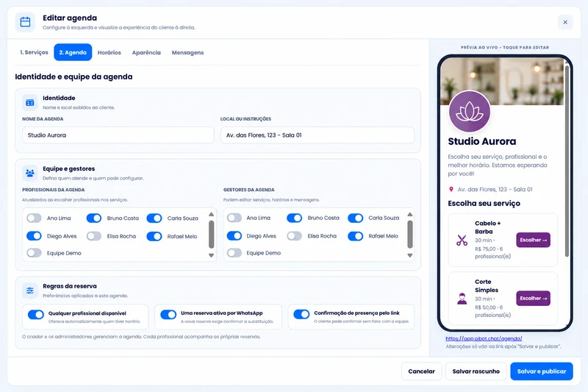Select the 2. Agenda tab
The image size is (588, 392).
click(73, 52)
